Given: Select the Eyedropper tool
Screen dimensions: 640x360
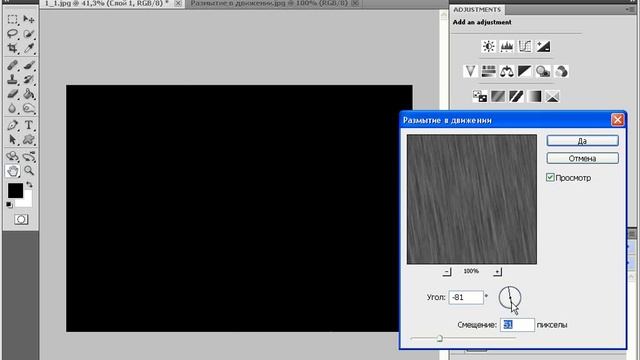Looking at the screenshot, I should point(29,49).
